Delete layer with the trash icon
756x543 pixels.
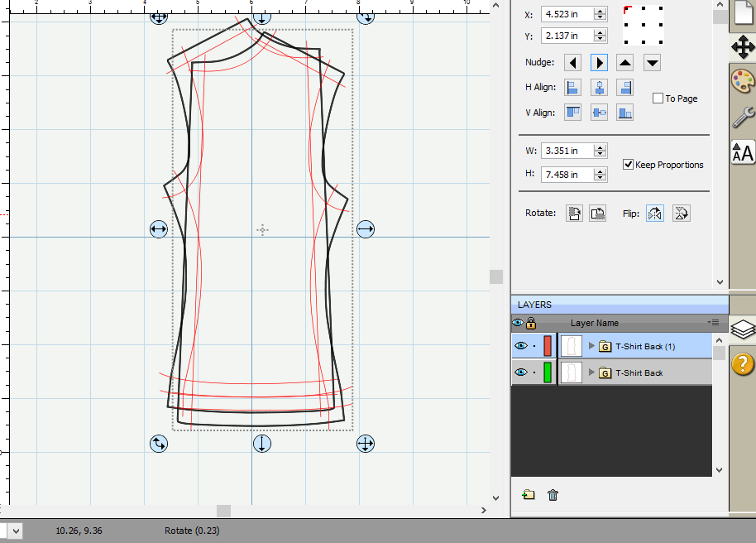click(x=553, y=495)
